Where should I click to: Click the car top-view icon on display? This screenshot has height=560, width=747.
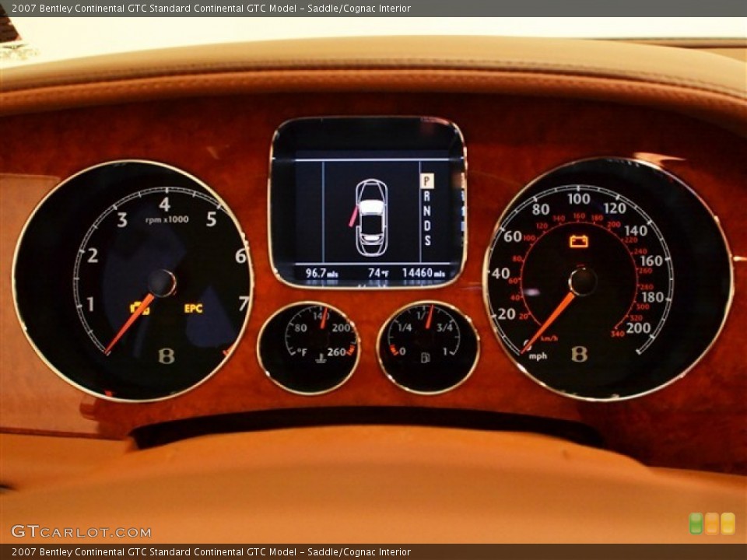[371, 217]
